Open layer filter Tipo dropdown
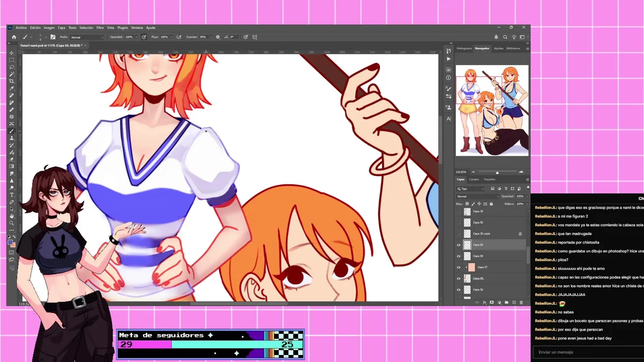The height and width of the screenshot is (362, 644). coord(470,189)
